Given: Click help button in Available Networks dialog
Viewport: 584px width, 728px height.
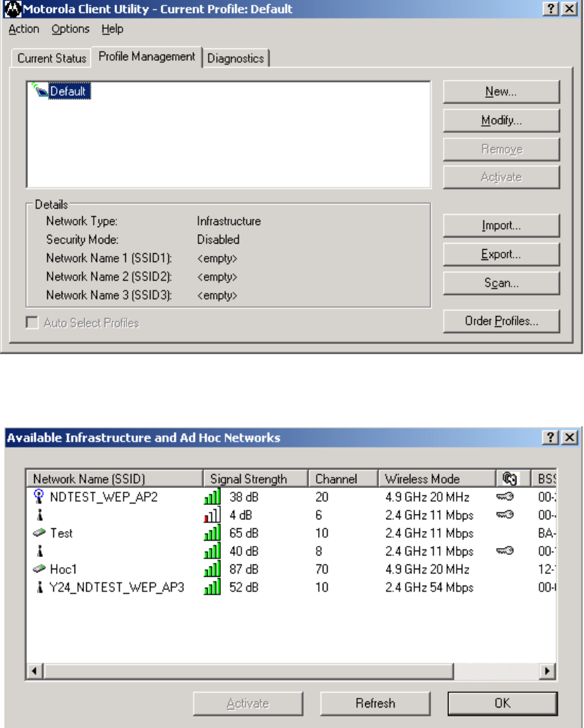Looking at the screenshot, I should pos(550,437).
